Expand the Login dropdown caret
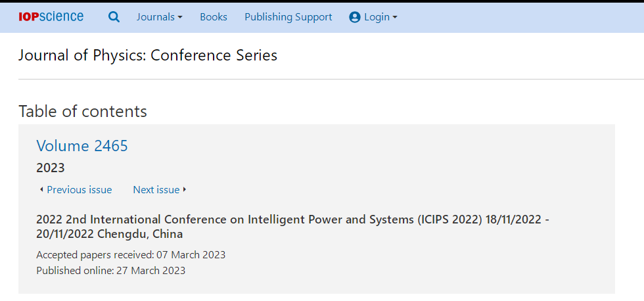This screenshot has height=301, width=644. (395, 17)
